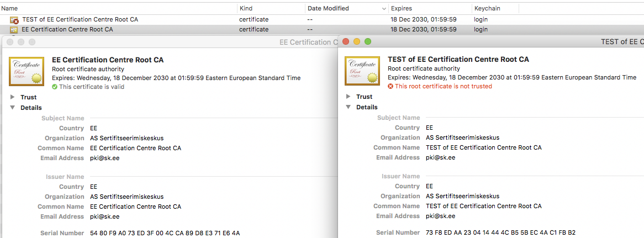This screenshot has height=238, width=644.
Task: Collapse Details section in EE Certification window
Action: pos(12,108)
